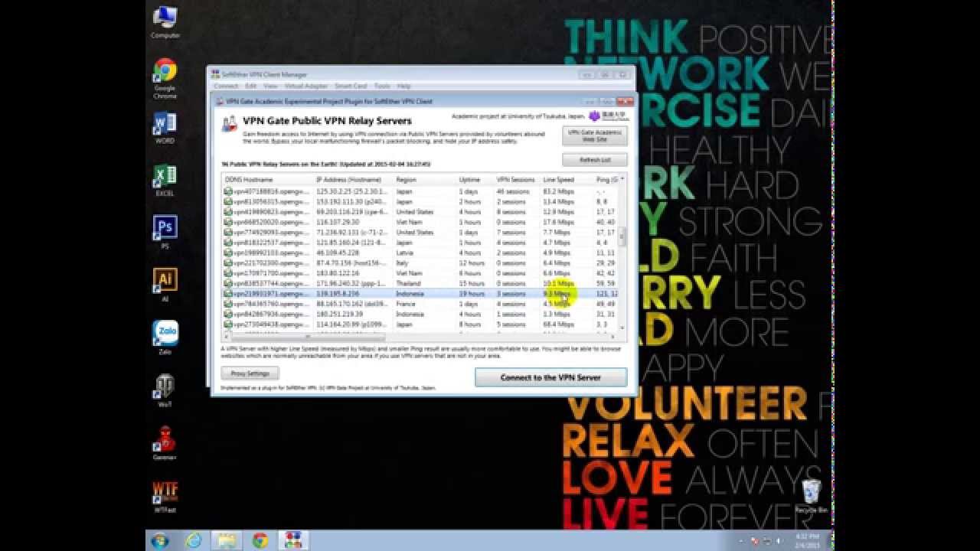
Task: Select the France server 88.165.170.162
Action: (420, 304)
